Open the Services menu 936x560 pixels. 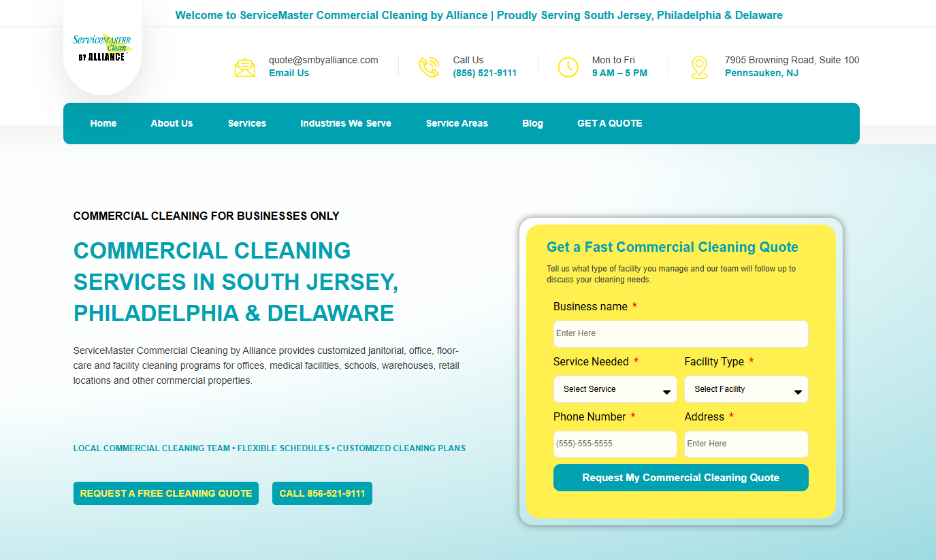coord(247,123)
